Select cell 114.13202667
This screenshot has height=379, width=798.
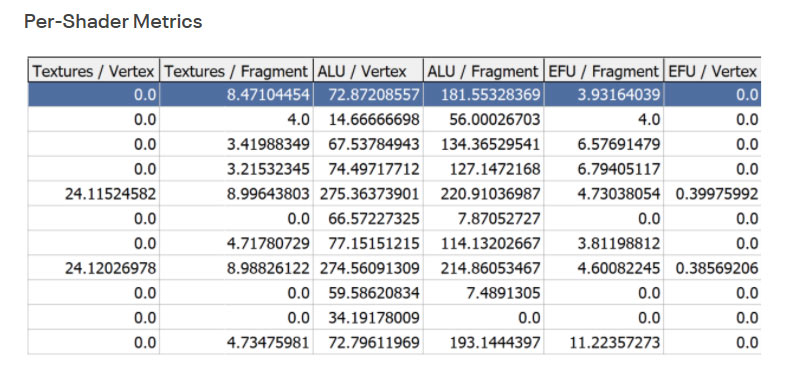click(483, 244)
